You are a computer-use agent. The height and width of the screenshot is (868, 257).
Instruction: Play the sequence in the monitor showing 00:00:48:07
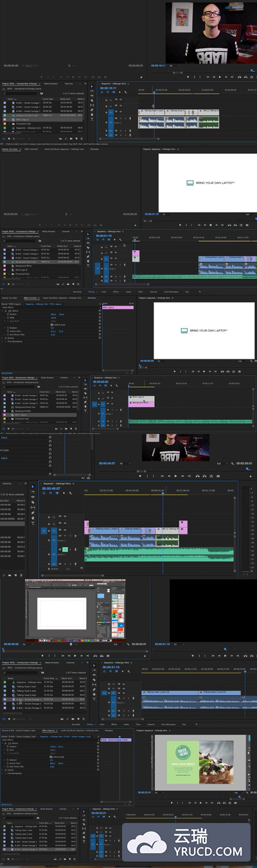(x=175, y=476)
